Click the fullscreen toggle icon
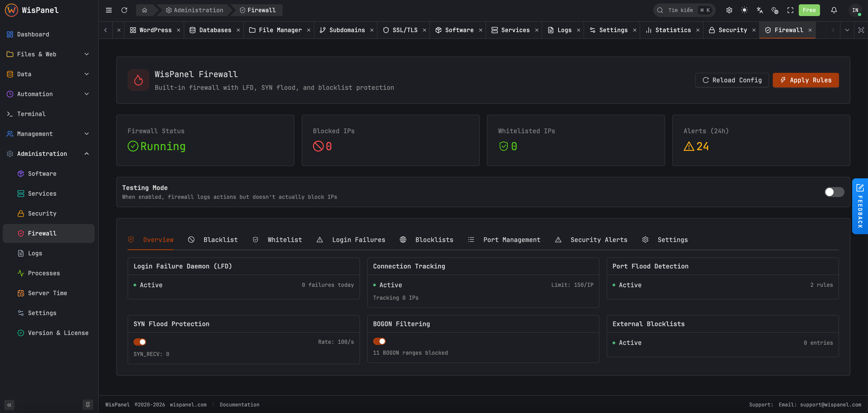The image size is (868, 413). [790, 10]
